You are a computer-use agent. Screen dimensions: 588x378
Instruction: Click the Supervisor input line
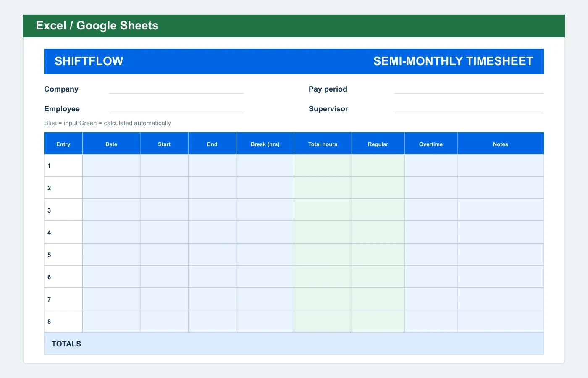(x=469, y=109)
